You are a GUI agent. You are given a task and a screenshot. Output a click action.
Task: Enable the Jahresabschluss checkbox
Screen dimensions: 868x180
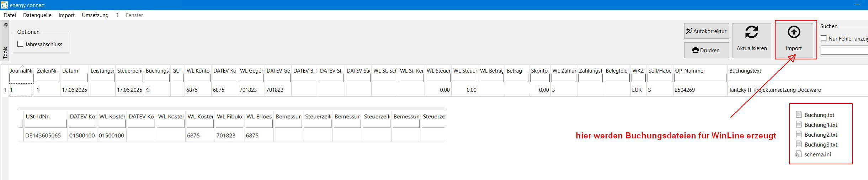click(x=21, y=44)
